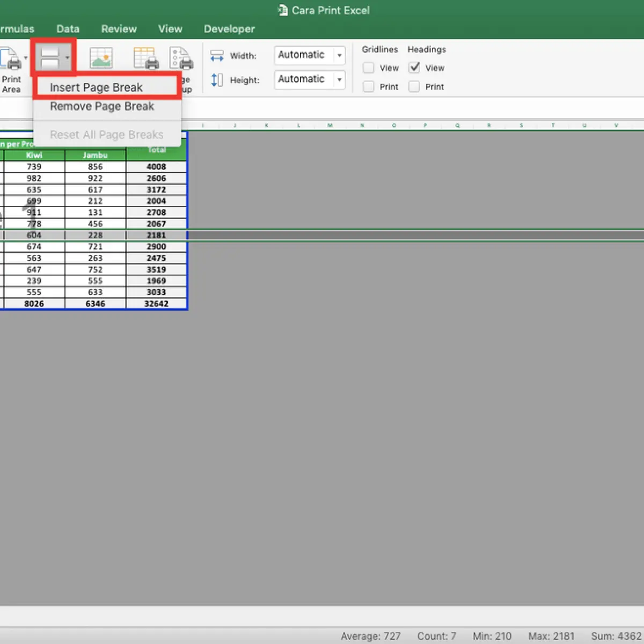Select cell with value 752

point(96,269)
